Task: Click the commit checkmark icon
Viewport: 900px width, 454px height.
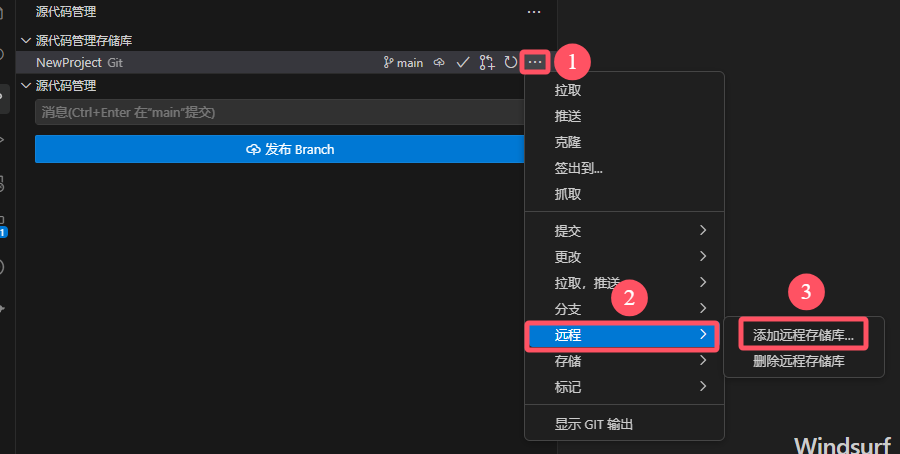Action: [x=463, y=63]
